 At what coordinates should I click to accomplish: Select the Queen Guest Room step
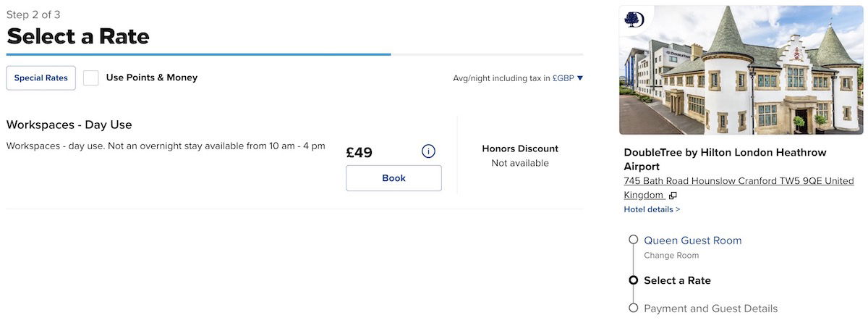pyautogui.click(x=693, y=240)
